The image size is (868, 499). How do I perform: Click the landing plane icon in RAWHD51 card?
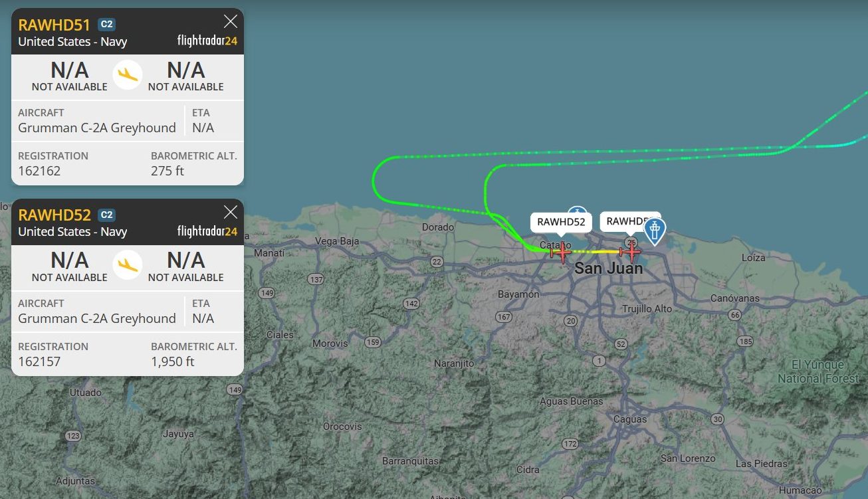coord(128,74)
